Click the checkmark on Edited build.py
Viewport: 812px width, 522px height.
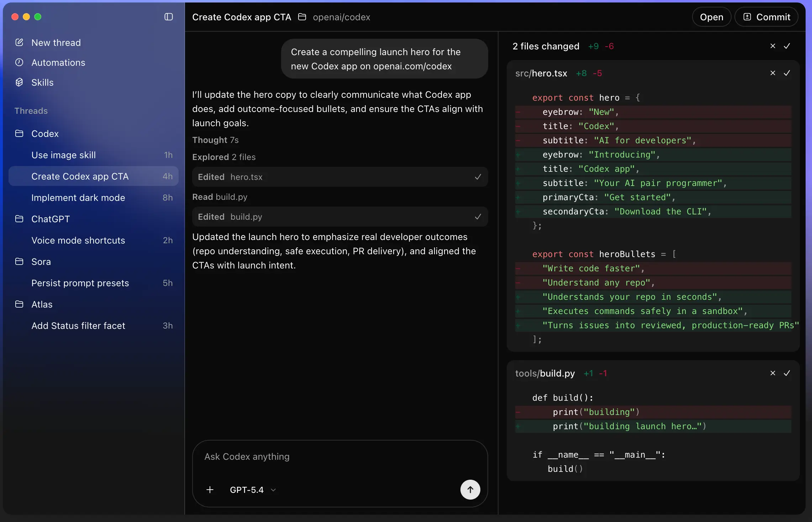point(478,217)
